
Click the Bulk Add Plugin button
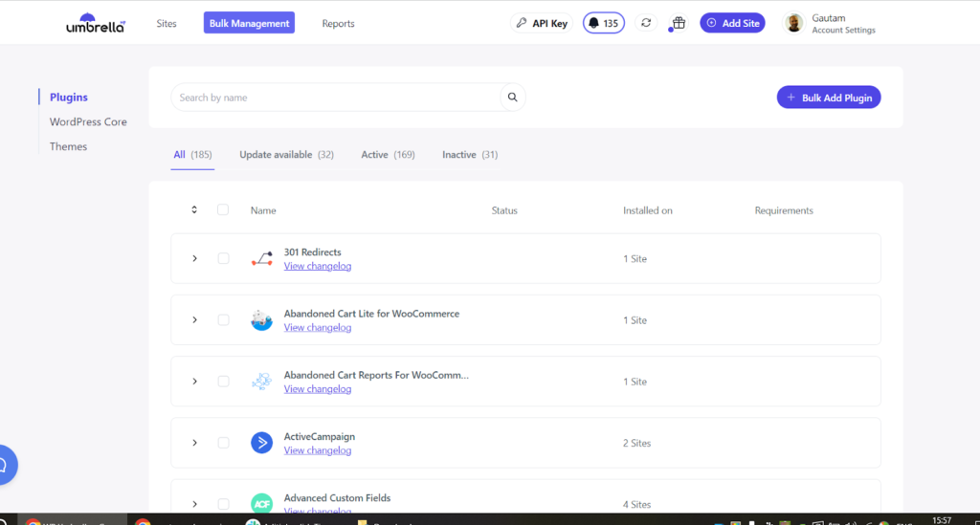pos(828,98)
